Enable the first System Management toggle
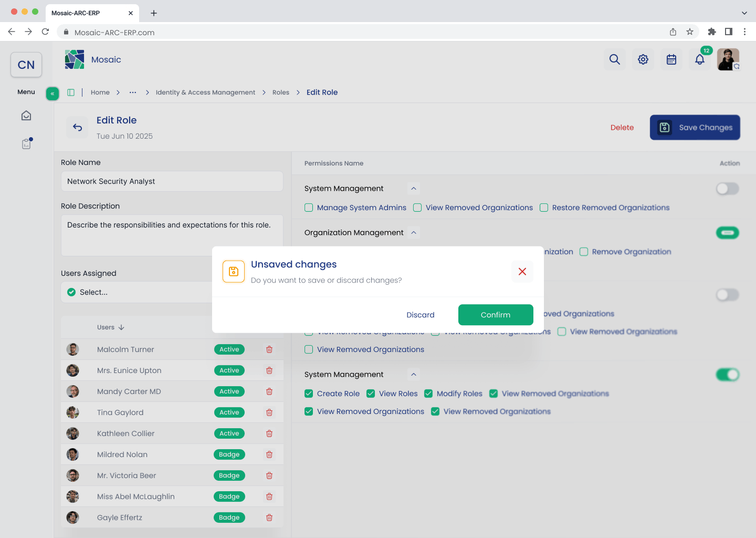Screen dimensions: 756x538 [728, 189]
